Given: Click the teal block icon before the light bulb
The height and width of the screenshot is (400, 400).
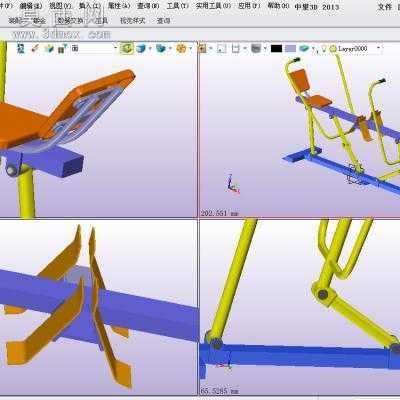Looking at the screenshot, I should [x=304, y=49].
